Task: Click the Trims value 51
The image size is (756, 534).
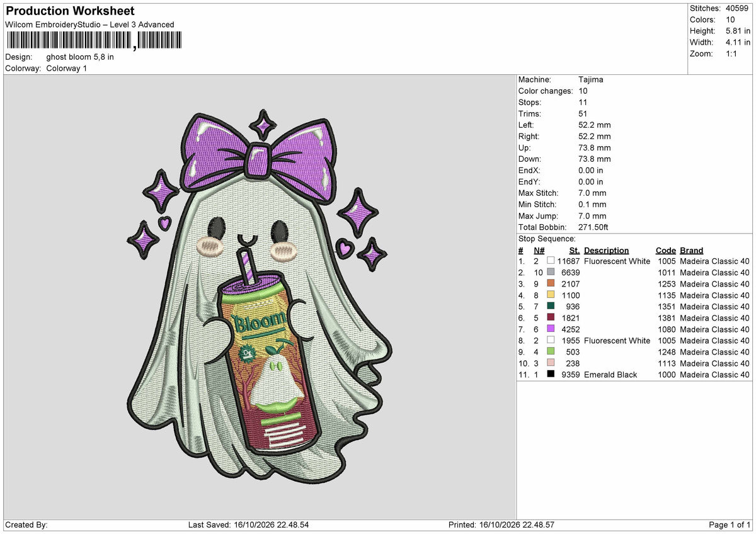Action: click(583, 113)
